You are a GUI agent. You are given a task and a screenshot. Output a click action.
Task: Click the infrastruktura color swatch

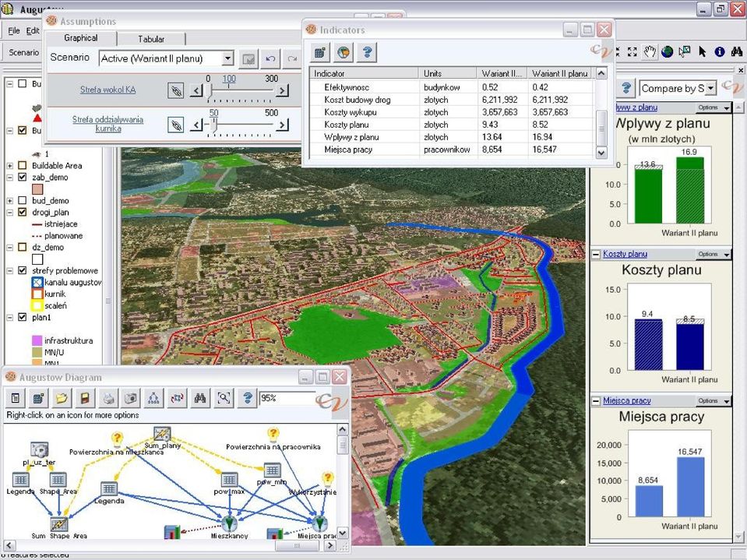click(37, 340)
